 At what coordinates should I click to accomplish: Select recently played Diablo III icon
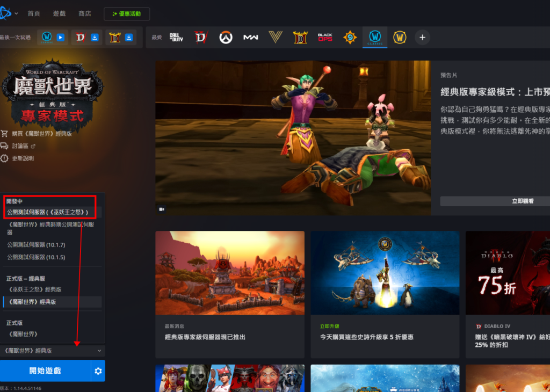click(x=115, y=37)
